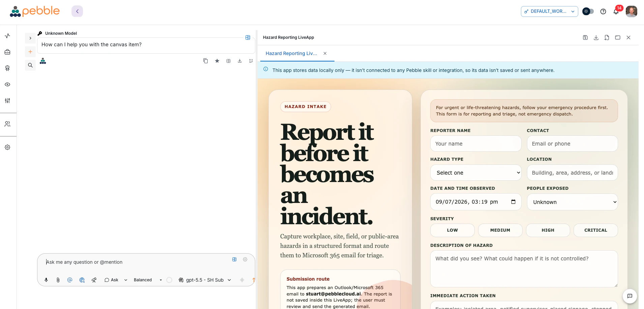
Task: Click the HAZARD INTAKE badge
Action: pos(305,107)
